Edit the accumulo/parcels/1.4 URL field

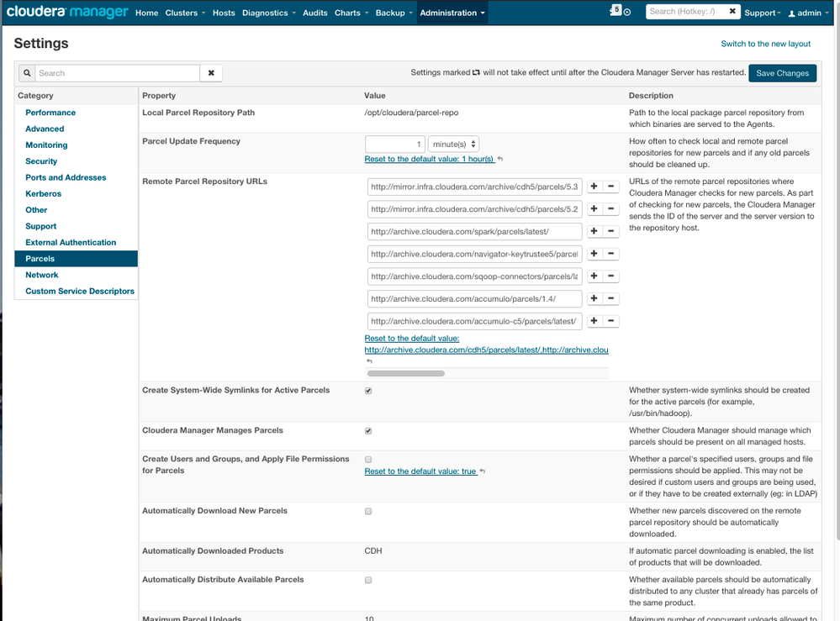(474, 298)
